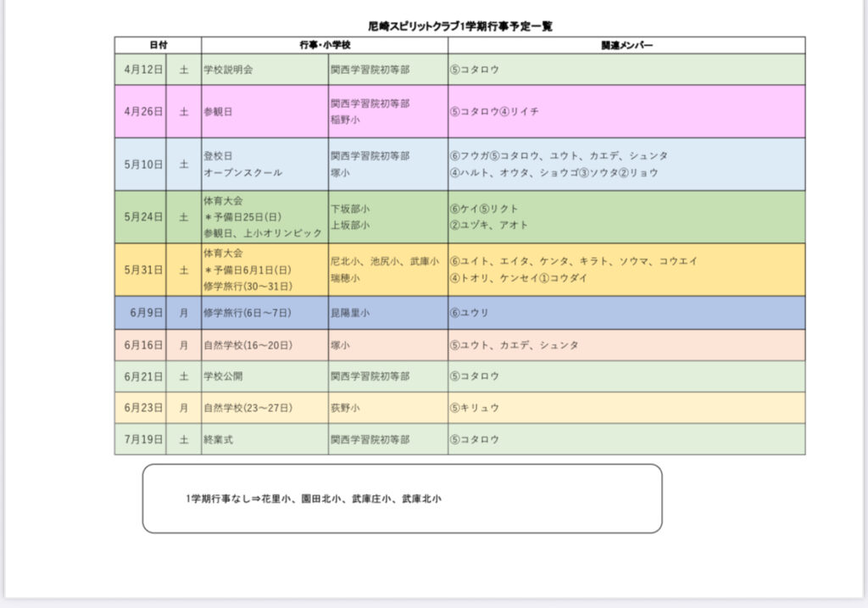This screenshot has width=868, height=608.
Task: Select 体育大会 in the 5月24日 row
Action: tap(223, 200)
